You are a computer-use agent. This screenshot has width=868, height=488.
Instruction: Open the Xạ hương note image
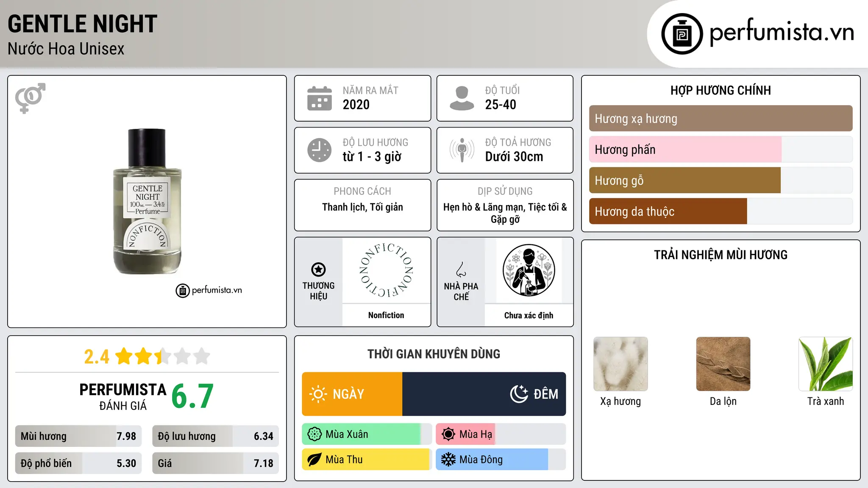620,364
